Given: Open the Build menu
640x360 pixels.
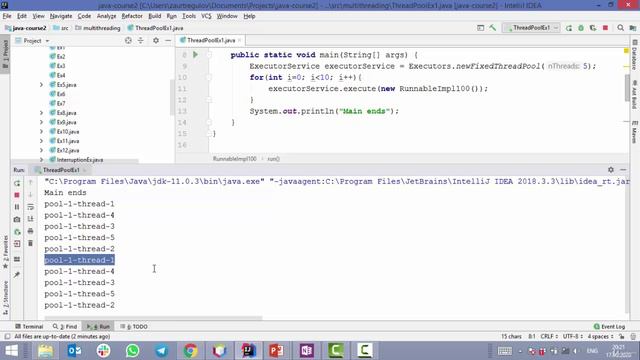Looking at the screenshot, I should (x=154, y=16).
